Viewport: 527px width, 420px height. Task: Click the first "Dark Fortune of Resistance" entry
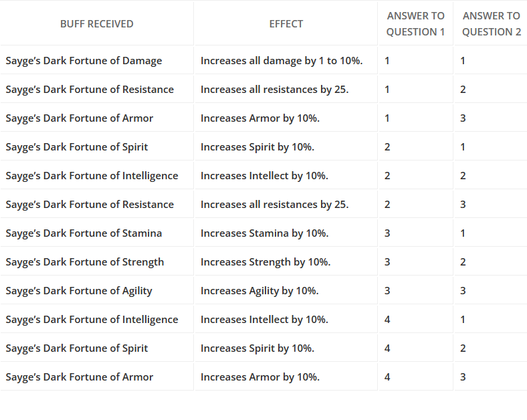(90, 90)
